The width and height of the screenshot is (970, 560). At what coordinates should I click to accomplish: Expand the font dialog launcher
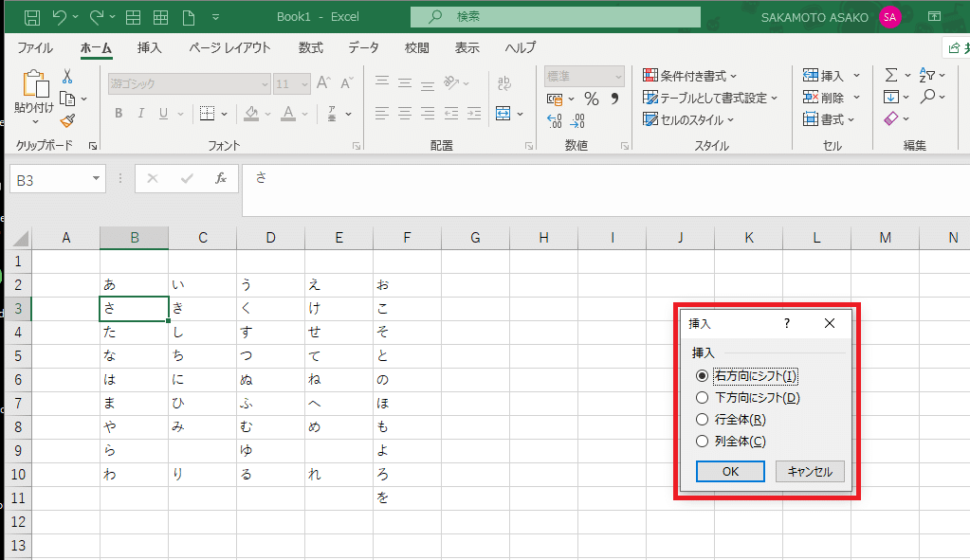(357, 146)
